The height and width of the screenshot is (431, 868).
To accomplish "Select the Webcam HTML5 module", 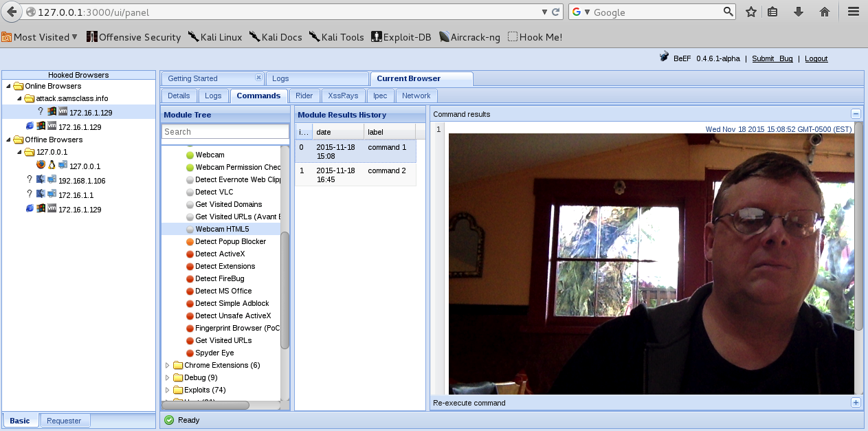I will (x=221, y=229).
